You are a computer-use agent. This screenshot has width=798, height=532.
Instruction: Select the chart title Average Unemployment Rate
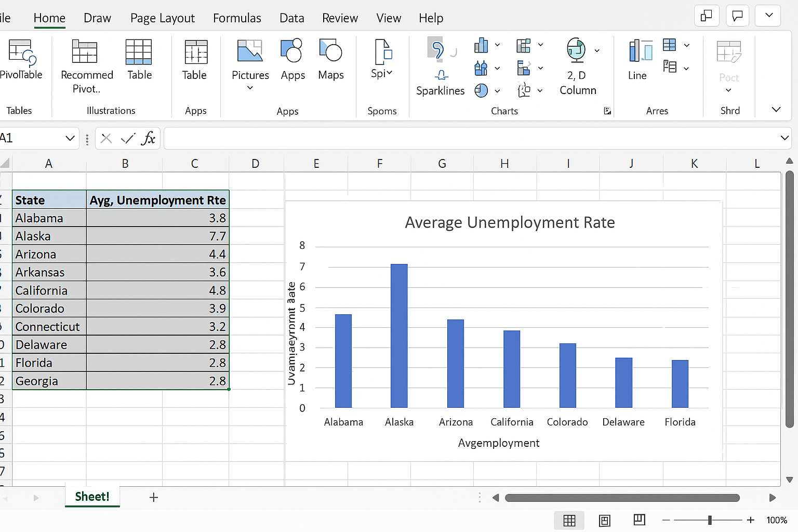pyautogui.click(x=510, y=222)
